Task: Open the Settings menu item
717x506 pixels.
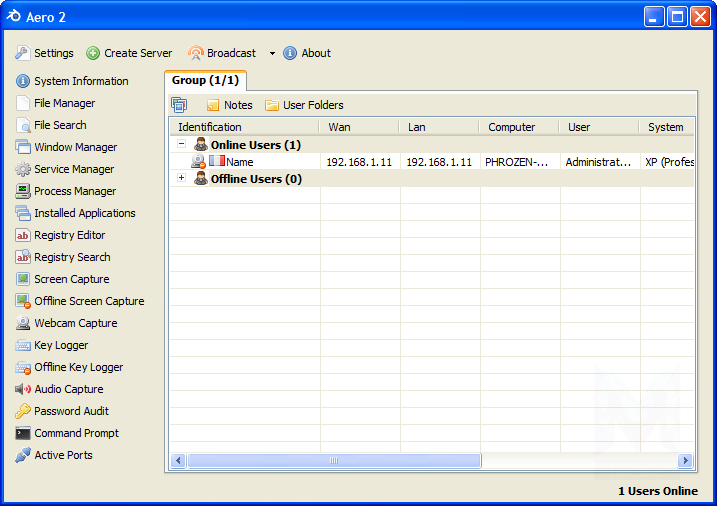Action: 44,53
